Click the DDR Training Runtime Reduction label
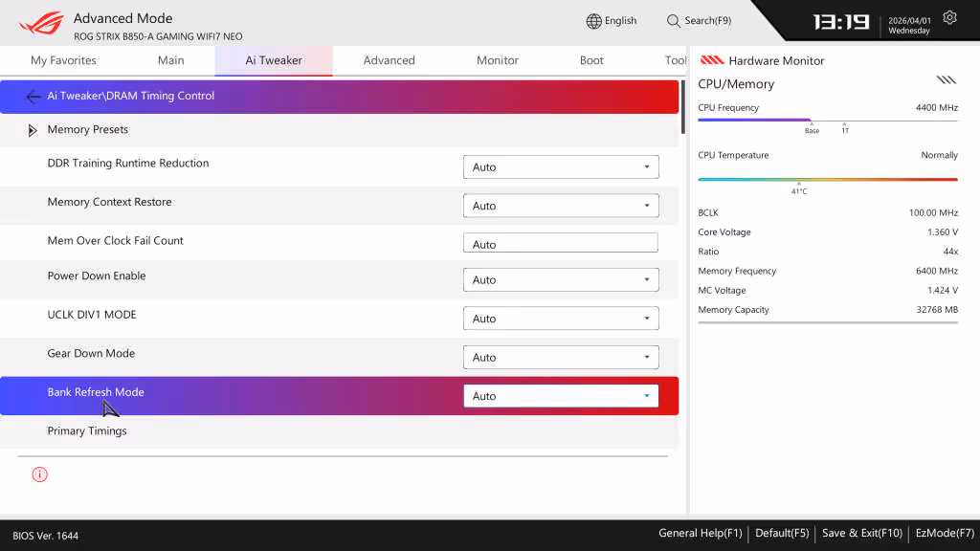 (128, 164)
